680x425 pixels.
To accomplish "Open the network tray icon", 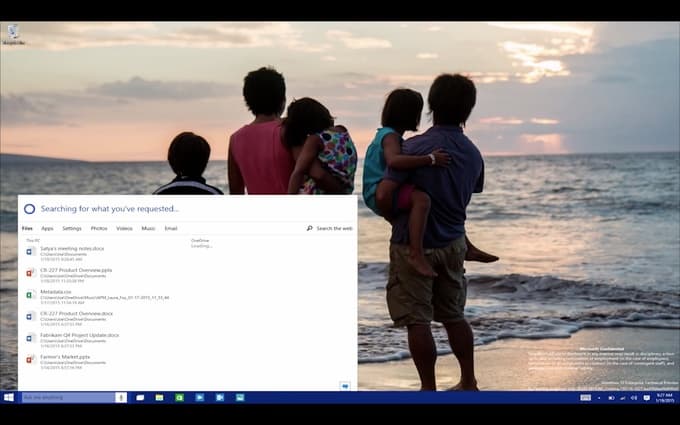I will (623, 398).
